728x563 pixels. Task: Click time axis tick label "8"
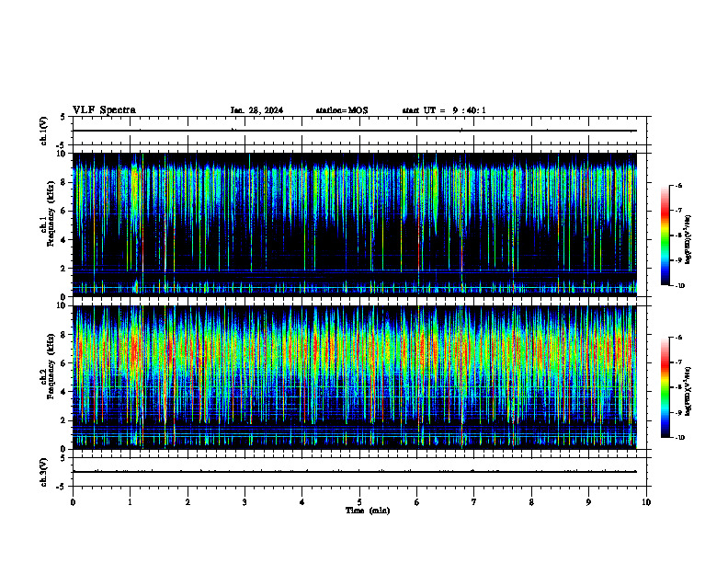pyautogui.click(x=531, y=502)
